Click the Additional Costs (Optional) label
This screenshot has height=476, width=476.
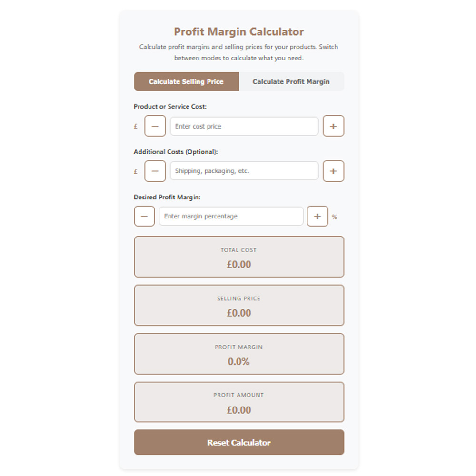click(x=175, y=152)
